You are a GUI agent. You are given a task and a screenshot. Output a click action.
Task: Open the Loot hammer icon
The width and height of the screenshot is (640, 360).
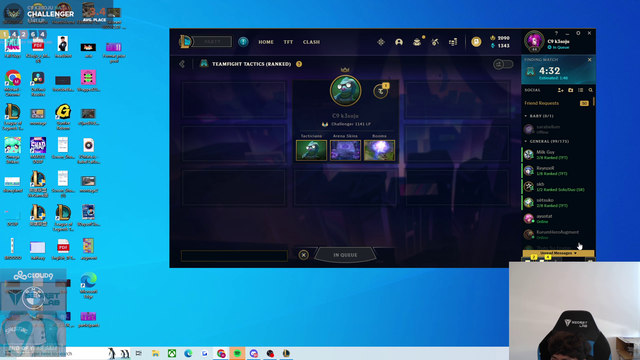[435, 42]
